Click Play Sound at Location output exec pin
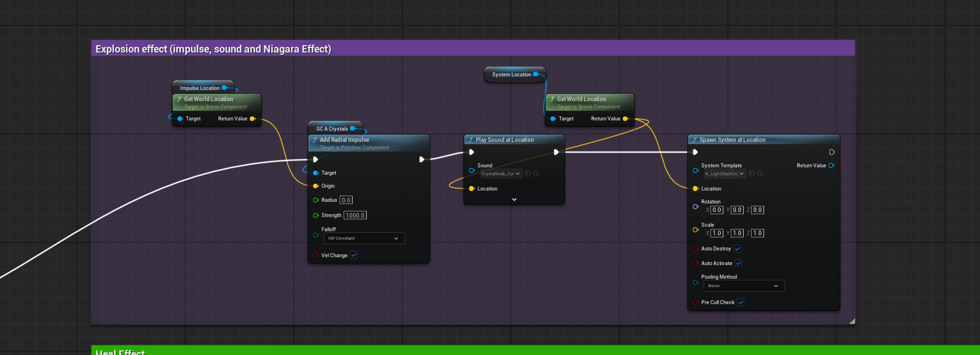 [556, 152]
